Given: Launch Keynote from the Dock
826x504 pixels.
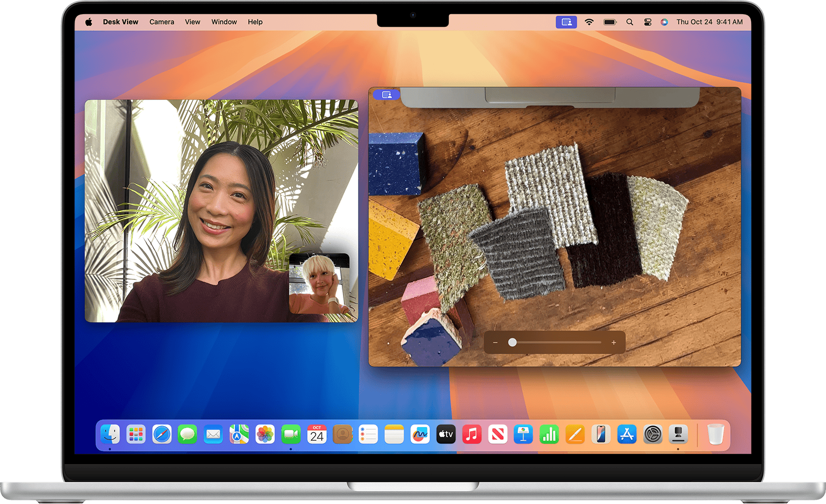Looking at the screenshot, I should click(x=523, y=434).
